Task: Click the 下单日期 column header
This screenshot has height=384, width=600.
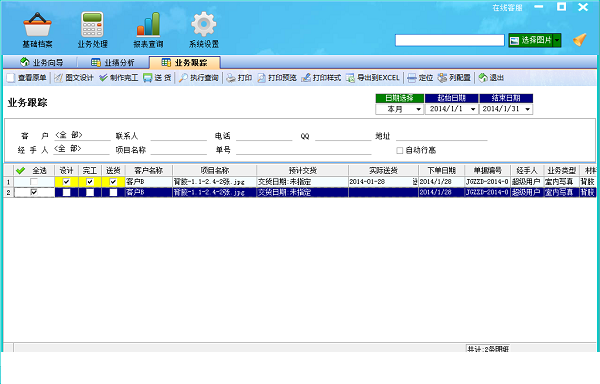Action: [442, 170]
